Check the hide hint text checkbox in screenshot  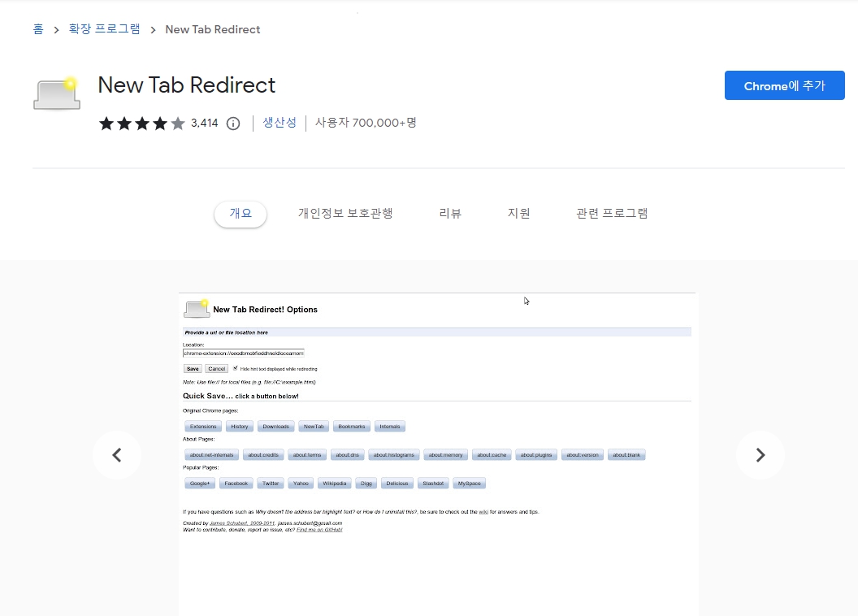click(236, 369)
